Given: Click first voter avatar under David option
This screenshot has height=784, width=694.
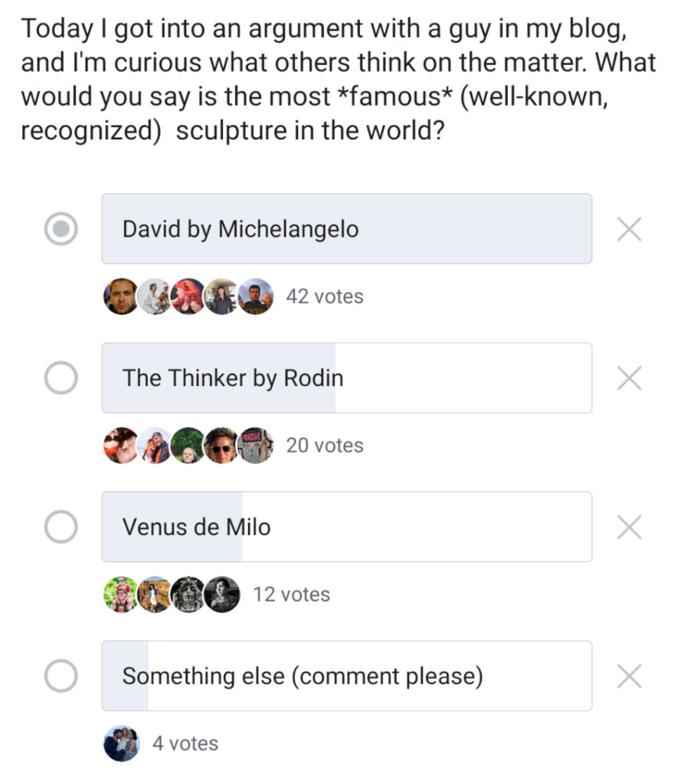Looking at the screenshot, I should 121,296.
